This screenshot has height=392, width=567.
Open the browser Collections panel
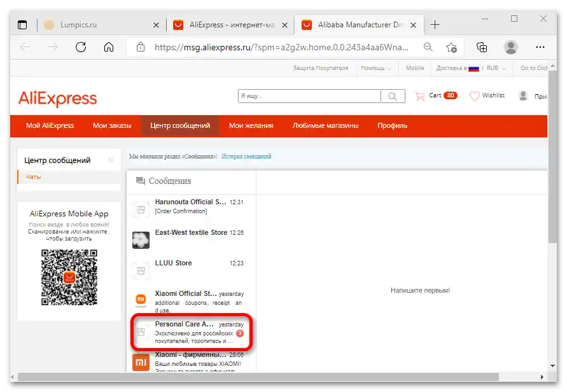tap(482, 47)
